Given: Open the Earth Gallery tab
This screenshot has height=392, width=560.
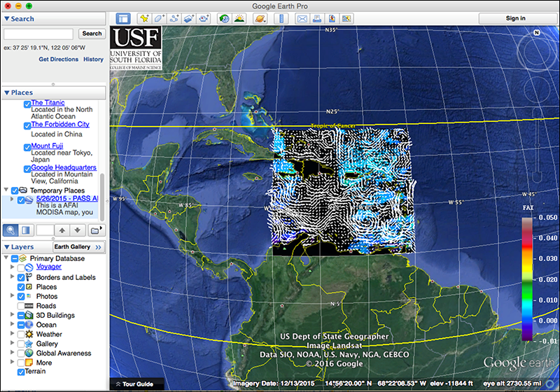Looking at the screenshot, I should coord(78,246).
